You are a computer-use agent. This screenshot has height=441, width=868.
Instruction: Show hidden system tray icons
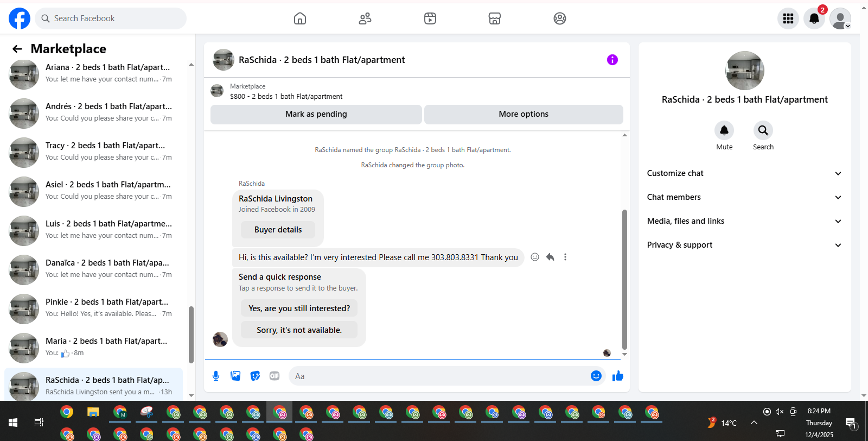(x=754, y=423)
